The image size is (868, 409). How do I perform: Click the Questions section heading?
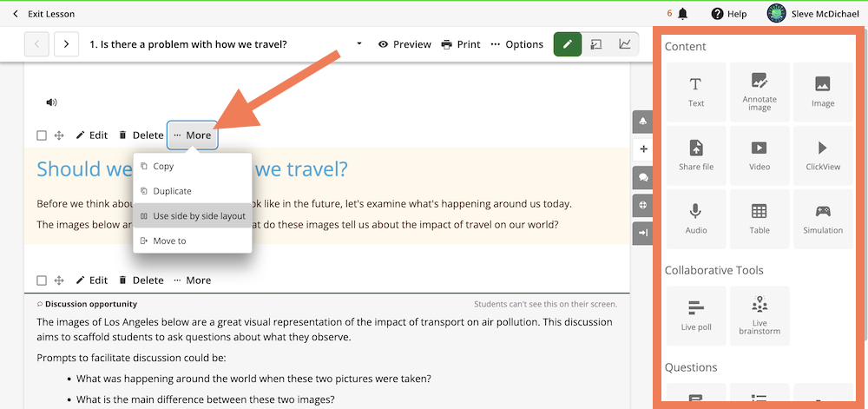691,367
